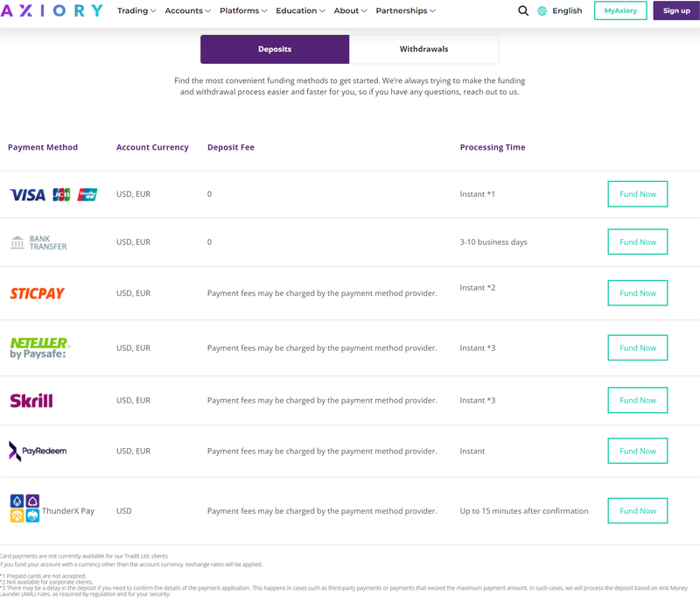The height and width of the screenshot is (603, 700).
Task: Click the 'Instant *2' STICPAY processing time
Action: point(477,288)
